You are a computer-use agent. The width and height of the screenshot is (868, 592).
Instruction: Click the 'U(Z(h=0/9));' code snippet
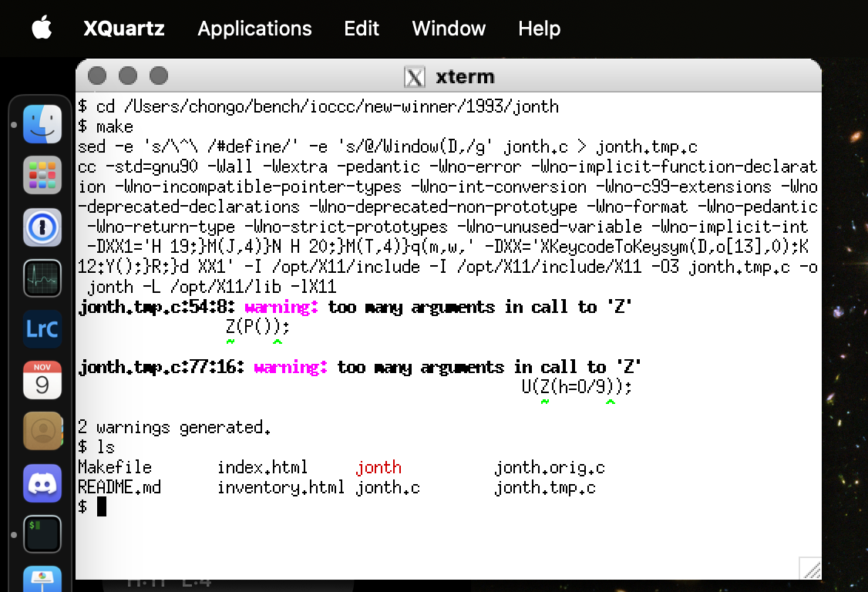[x=577, y=386]
